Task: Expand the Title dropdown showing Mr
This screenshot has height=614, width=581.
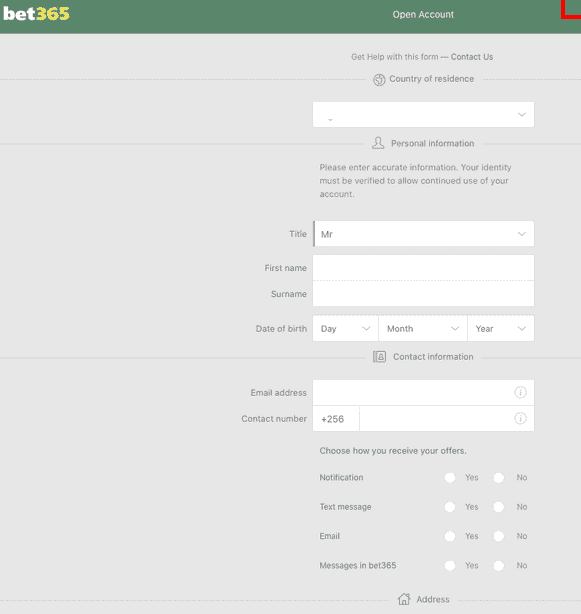Action: (x=423, y=234)
